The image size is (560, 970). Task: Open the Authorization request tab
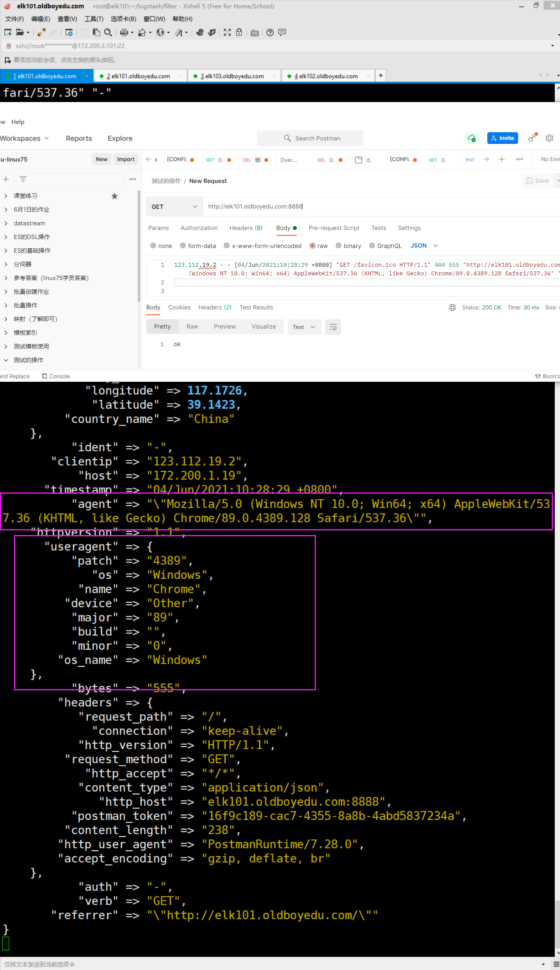point(199,228)
